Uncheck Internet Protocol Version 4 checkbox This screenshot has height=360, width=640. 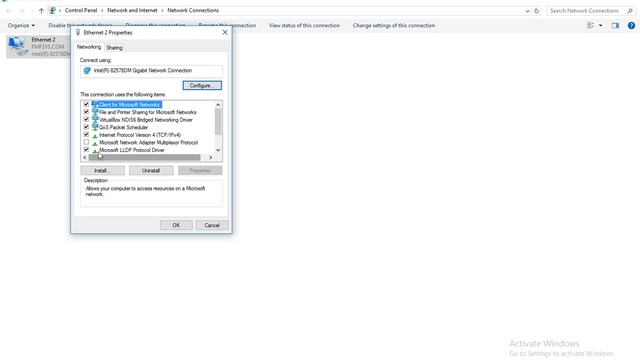(86, 135)
